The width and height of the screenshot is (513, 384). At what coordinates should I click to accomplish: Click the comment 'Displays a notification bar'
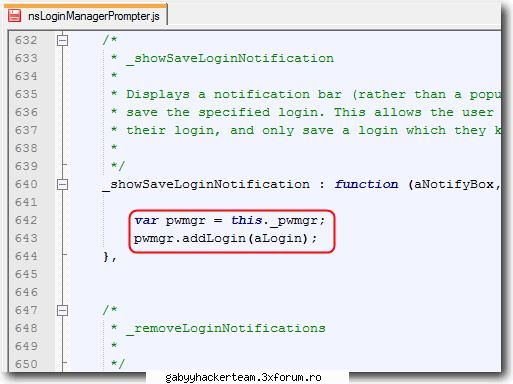pyautogui.click(x=234, y=94)
